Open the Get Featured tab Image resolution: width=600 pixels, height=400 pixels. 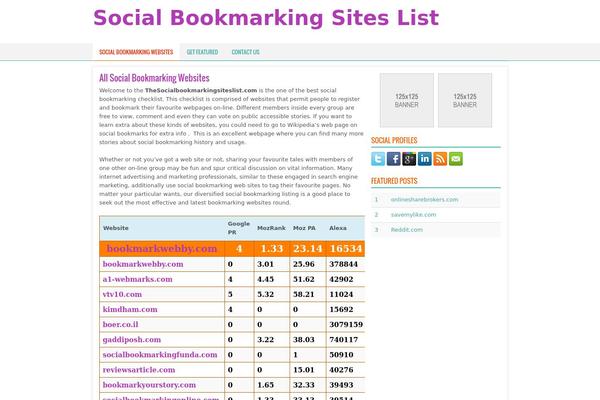click(x=202, y=52)
